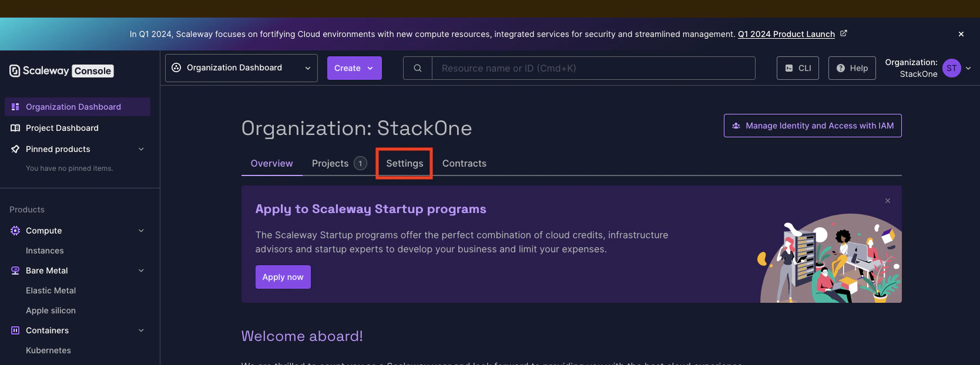Select Organization Dashboard in sidebar
Image resolution: width=980 pixels, height=365 pixels.
[78, 107]
